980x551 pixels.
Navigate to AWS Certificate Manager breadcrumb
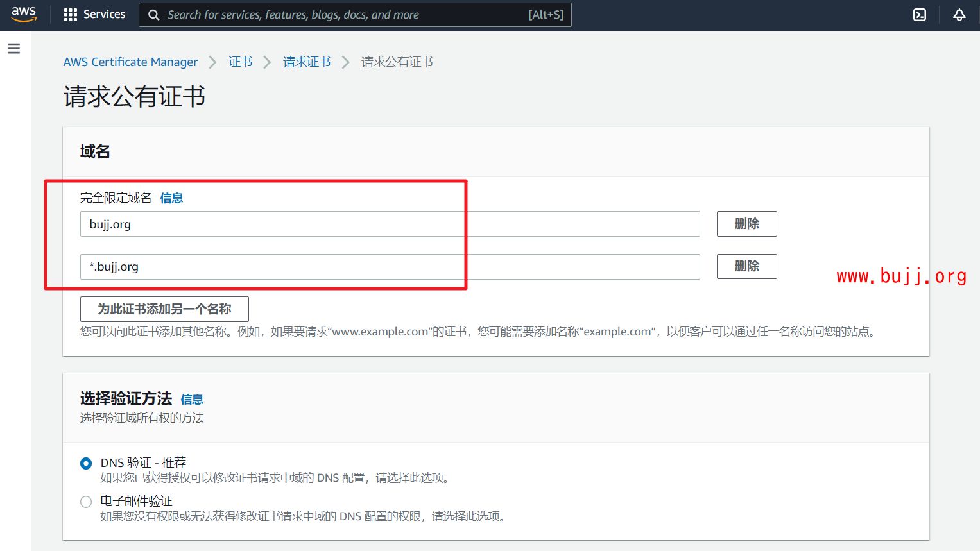[130, 62]
